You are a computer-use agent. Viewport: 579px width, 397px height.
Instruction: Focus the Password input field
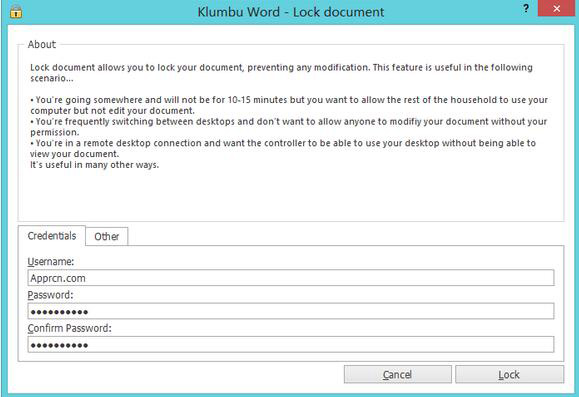(x=291, y=311)
